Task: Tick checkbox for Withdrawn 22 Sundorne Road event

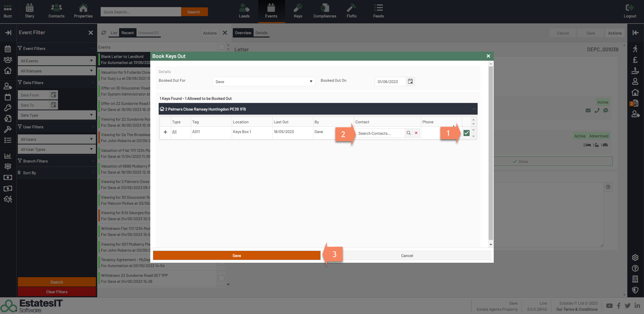Action: click(221, 278)
